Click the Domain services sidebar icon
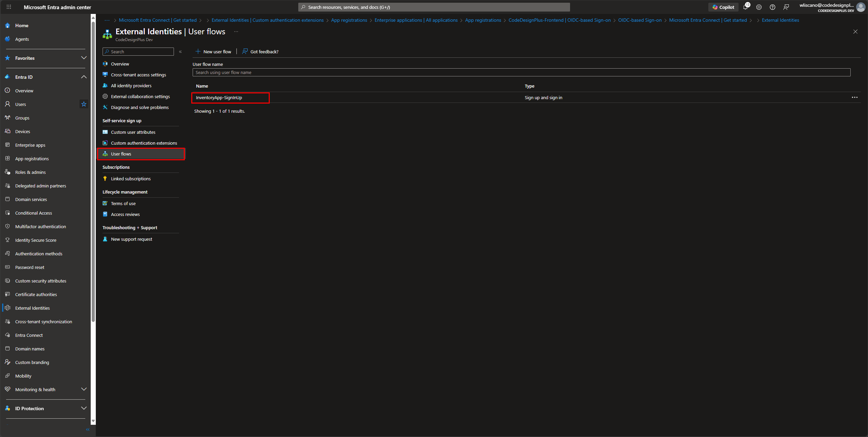 (x=7, y=199)
